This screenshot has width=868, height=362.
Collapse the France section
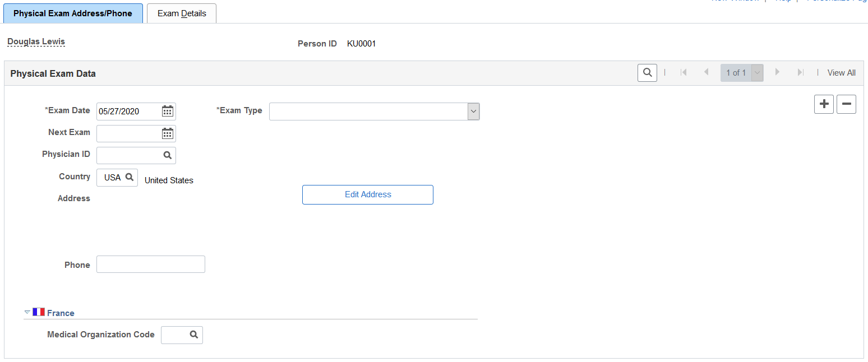pyautogui.click(x=27, y=312)
